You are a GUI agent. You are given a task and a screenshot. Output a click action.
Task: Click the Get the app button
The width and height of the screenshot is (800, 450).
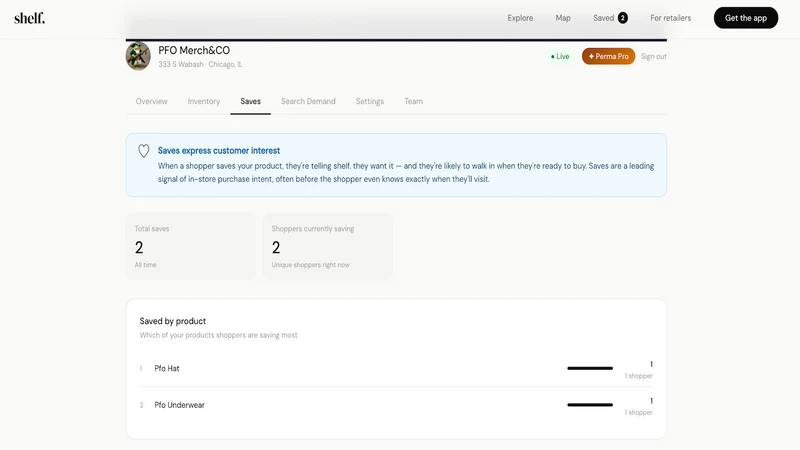click(745, 18)
